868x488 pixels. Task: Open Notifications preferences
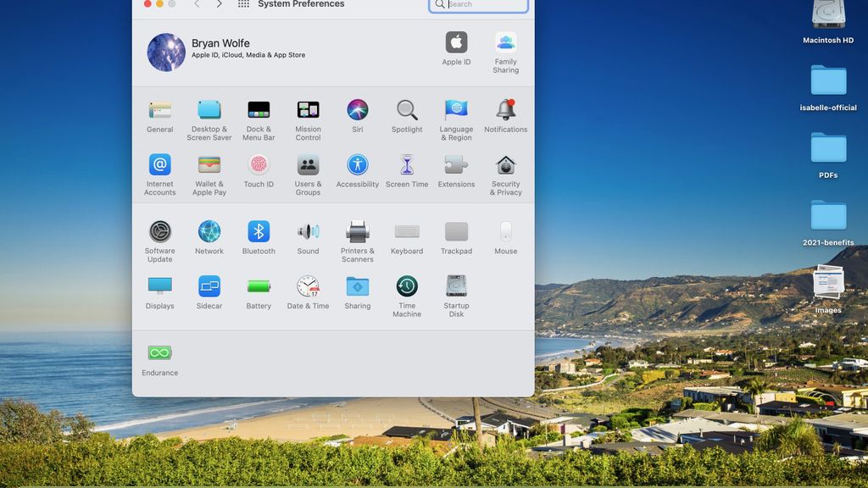pyautogui.click(x=505, y=110)
